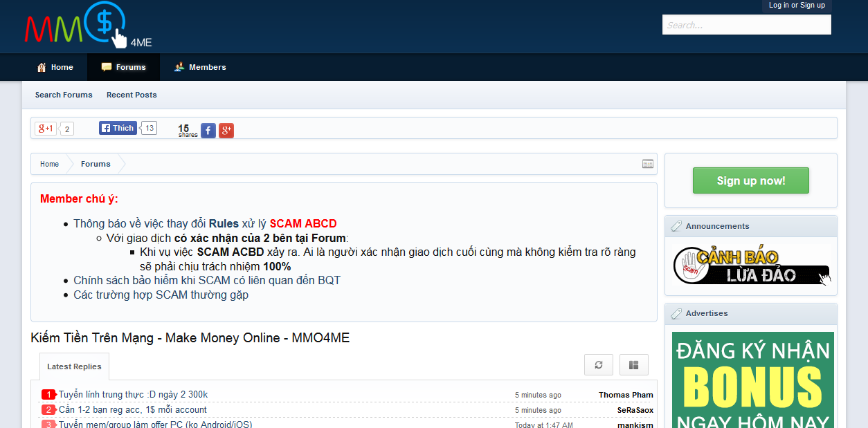Click the Facebook Thích like button
868x428 pixels.
[118, 128]
